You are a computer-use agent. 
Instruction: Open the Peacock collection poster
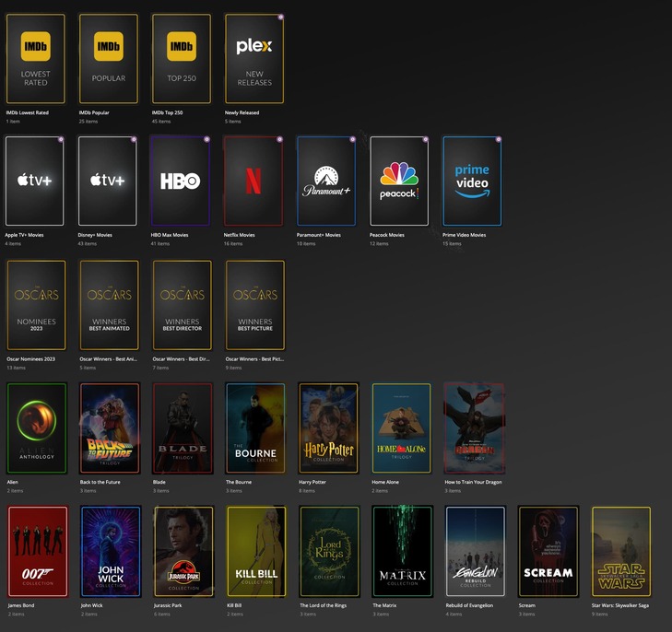[x=399, y=181]
